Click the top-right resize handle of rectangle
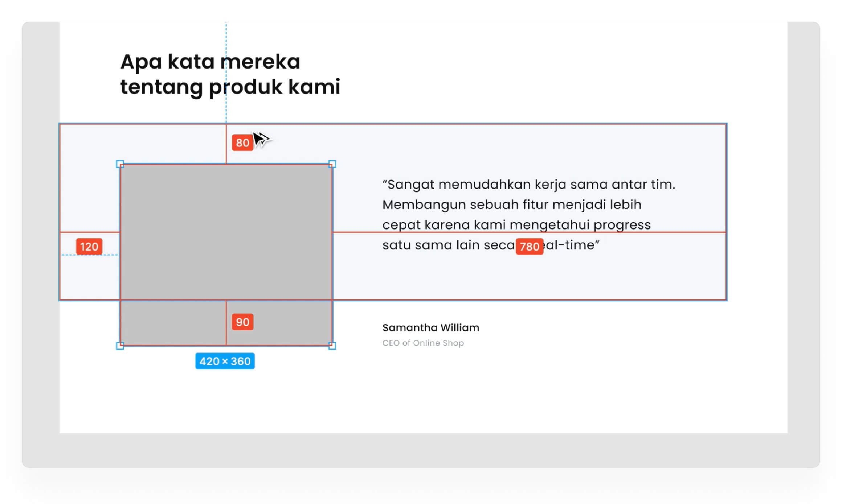Viewport: 842px width, 504px height. (x=332, y=164)
